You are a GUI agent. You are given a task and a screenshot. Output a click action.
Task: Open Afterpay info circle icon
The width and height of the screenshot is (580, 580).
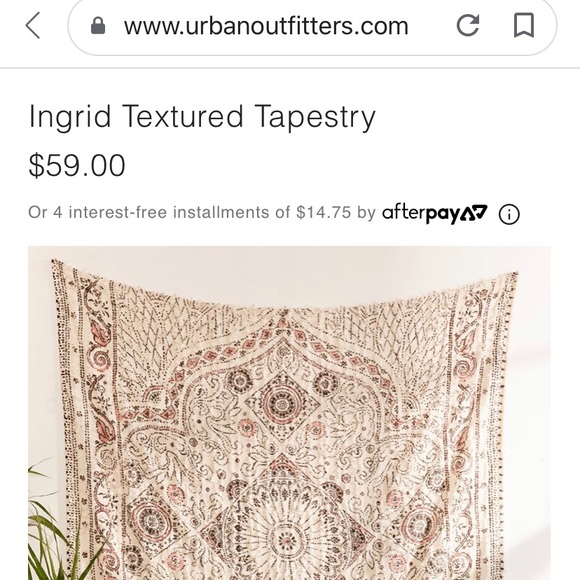tap(509, 214)
